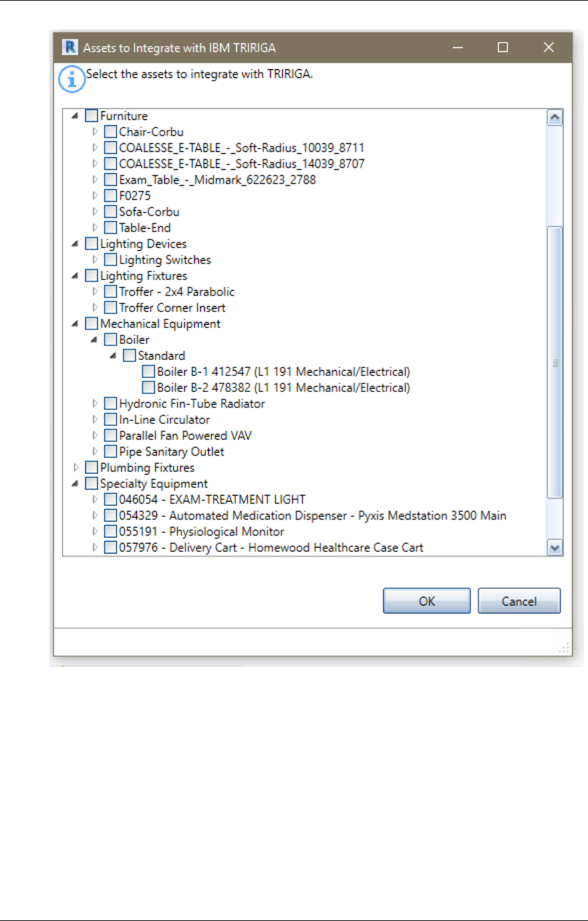Confirm selection with the OK button
588x921 pixels.
[x=426, y=601]
